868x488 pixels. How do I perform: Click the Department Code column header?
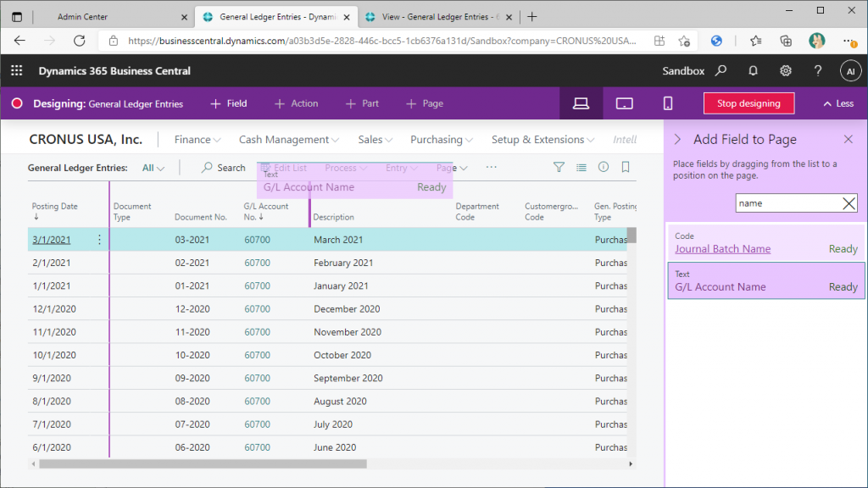click(x=477, y=211)
